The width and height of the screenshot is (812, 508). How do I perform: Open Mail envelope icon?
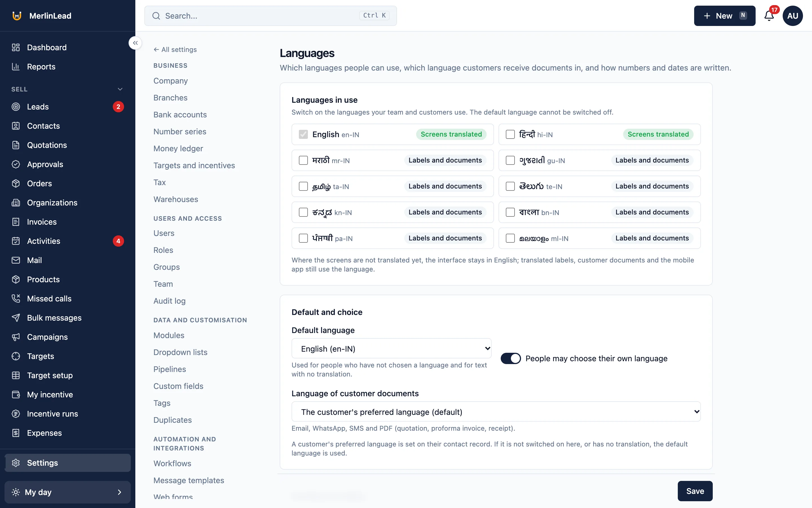pyautogui.click(x=16, y=260)
